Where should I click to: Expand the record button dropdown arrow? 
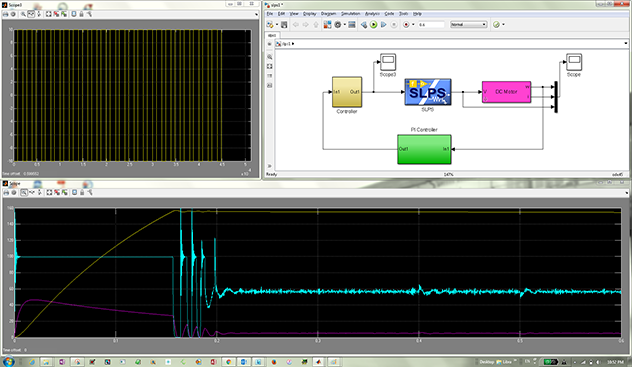[x=413, y=25]
